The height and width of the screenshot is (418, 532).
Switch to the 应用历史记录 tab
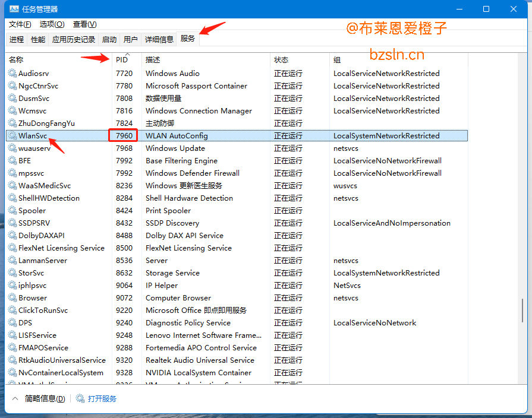74,40
